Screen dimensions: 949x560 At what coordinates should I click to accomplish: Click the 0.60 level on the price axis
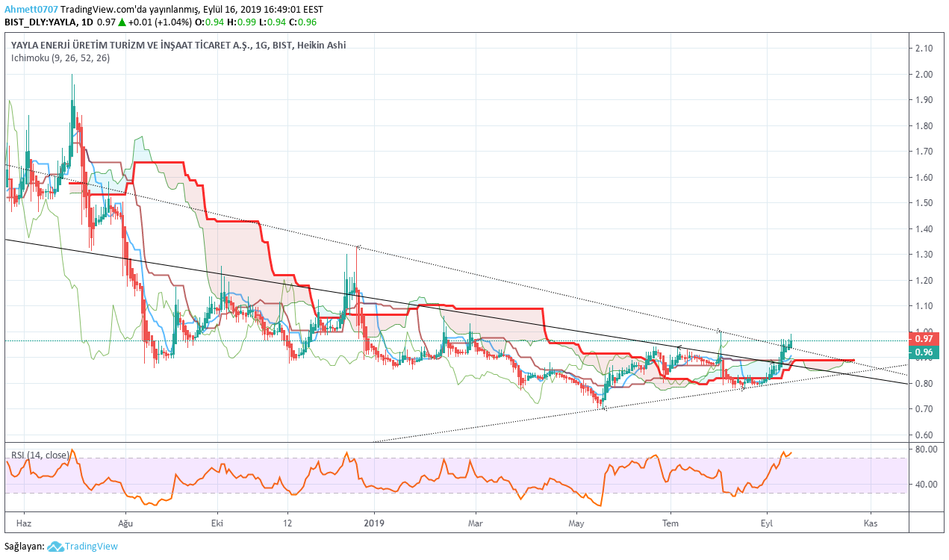click(924, 435)
